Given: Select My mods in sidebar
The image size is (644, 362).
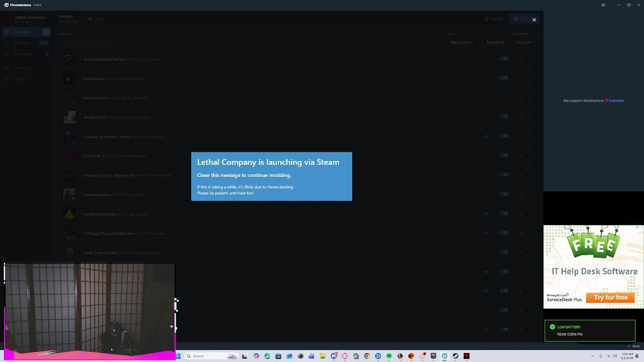Looking at the screenshot, I should (25, 32).
